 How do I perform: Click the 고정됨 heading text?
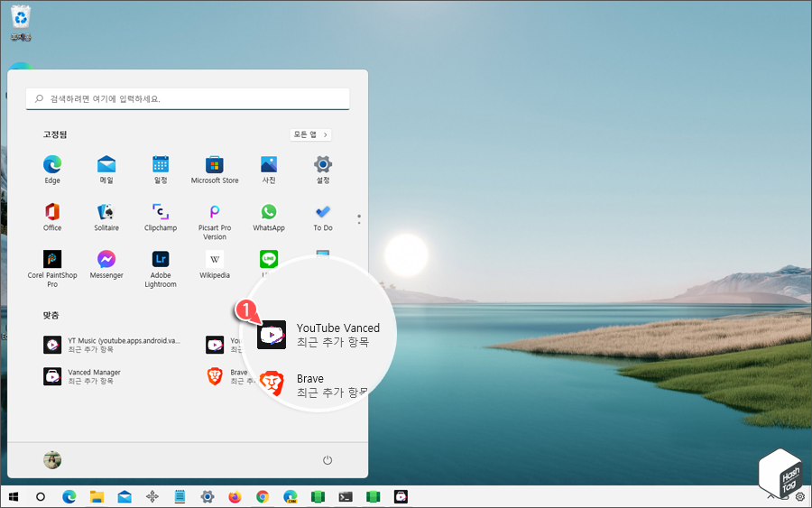point(54,134)
